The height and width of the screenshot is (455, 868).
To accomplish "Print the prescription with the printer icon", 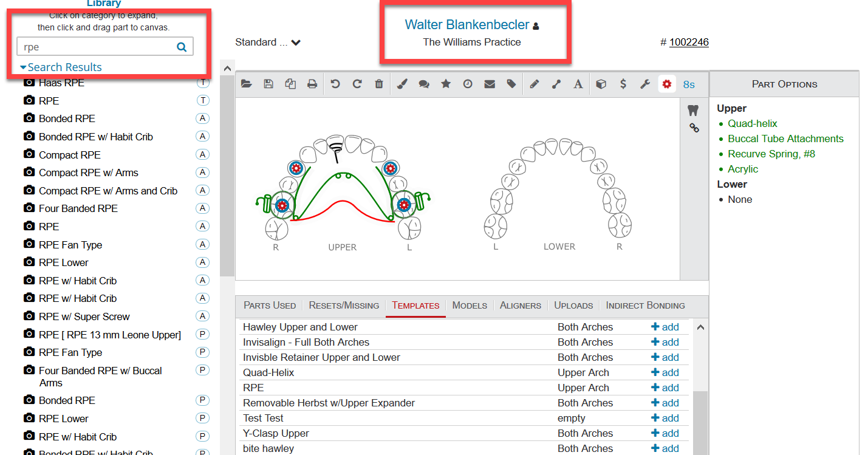I will [312, 84].
